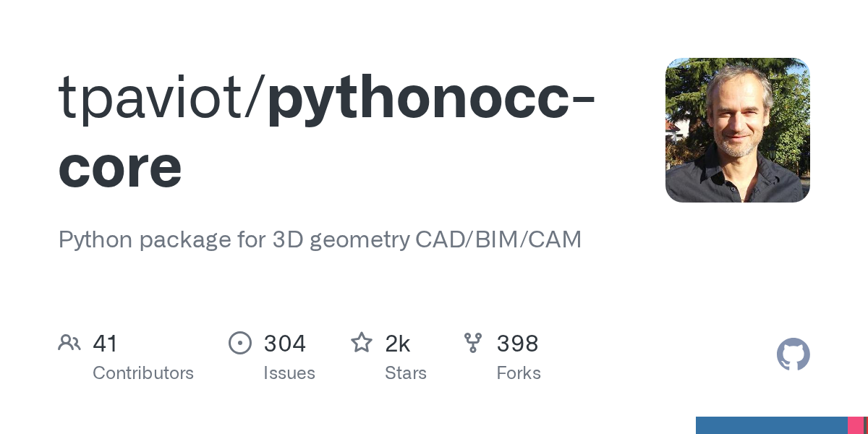Viewport: 868px width, 434px height.
Task: Select the Contributors label
Action: pyautogui.click(x=143, y=373)
